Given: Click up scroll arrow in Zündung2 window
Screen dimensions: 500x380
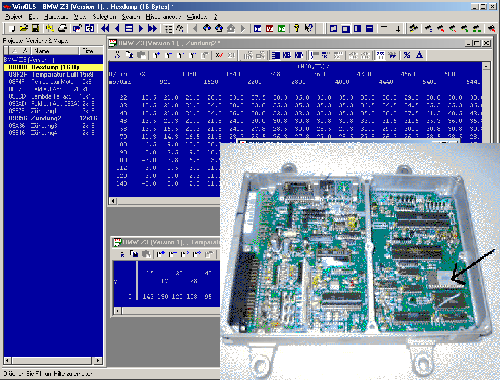Looking at the screenshot, I should point(486,66).
